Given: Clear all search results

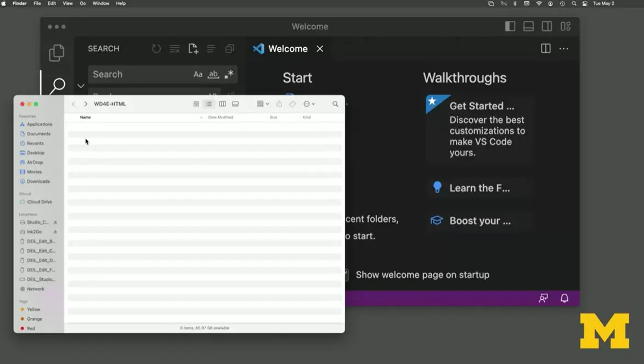Looking at the screenshot, I should 174,48.
